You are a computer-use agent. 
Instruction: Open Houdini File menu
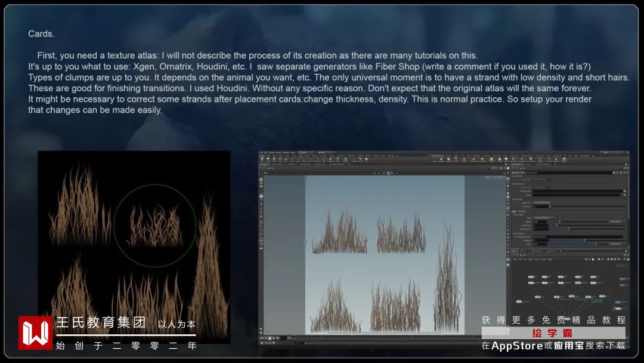point(262,152)
